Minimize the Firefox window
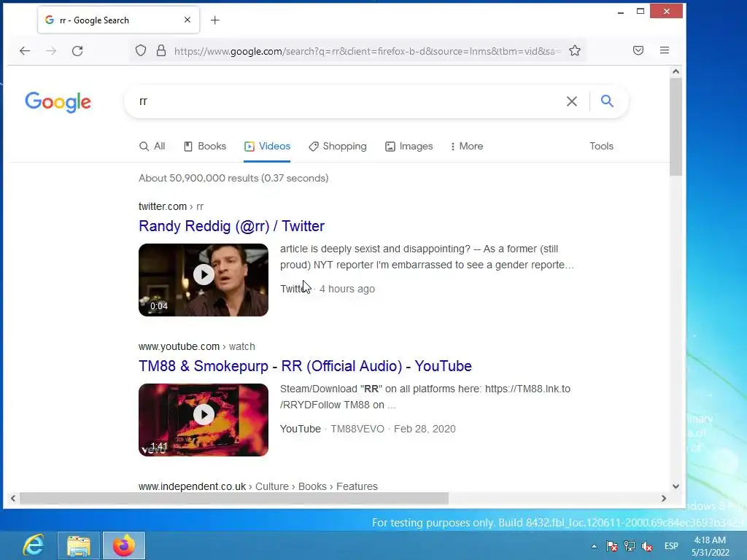The image size is (747, 560). pos(620,12)
